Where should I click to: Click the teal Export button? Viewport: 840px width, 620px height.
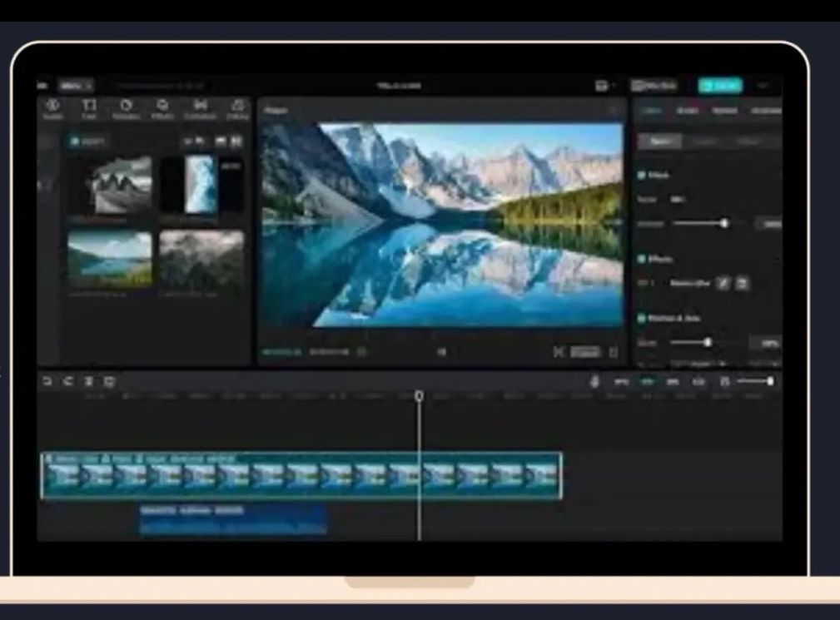[x=719, y=85]
